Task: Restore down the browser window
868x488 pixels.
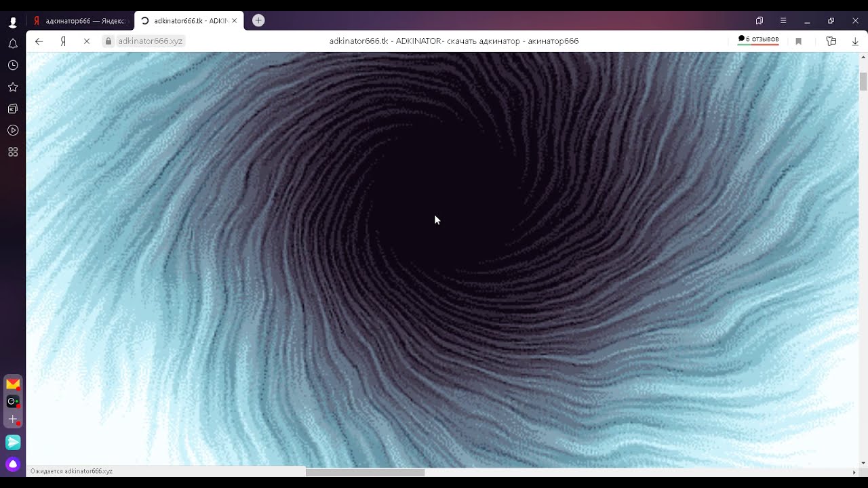Action: pos(831,21)
